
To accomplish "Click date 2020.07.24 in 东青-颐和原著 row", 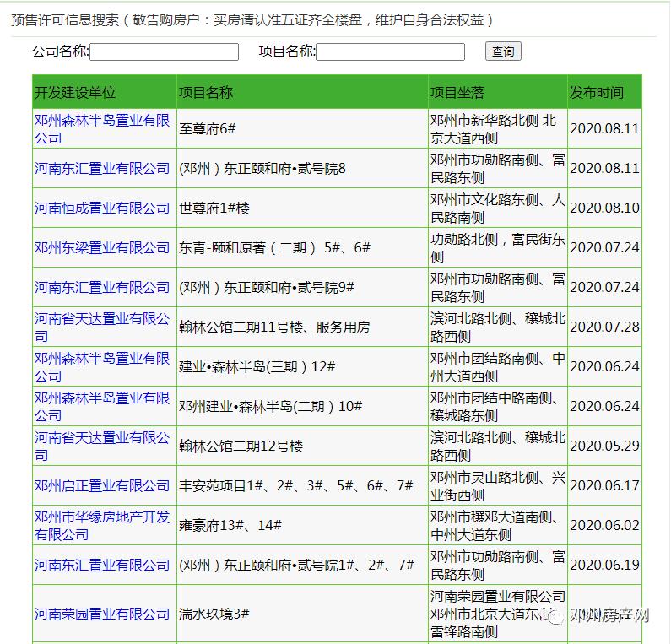I will pyautogui.click(x=604, y=247).
